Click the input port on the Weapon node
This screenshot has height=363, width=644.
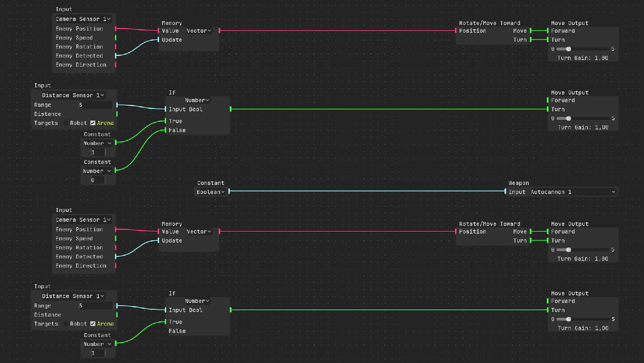pyautogui.click(x=506, y=191)
